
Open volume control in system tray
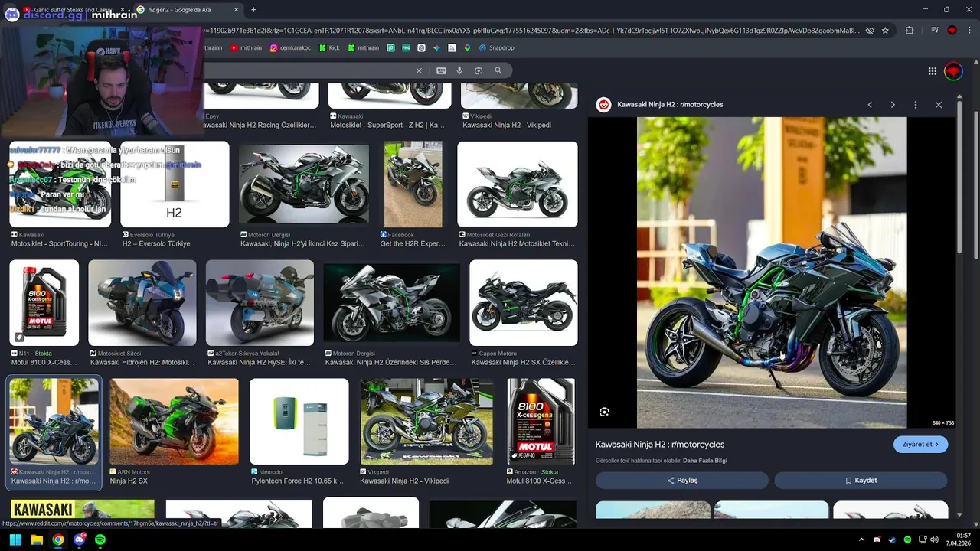(x=934, y=540)
